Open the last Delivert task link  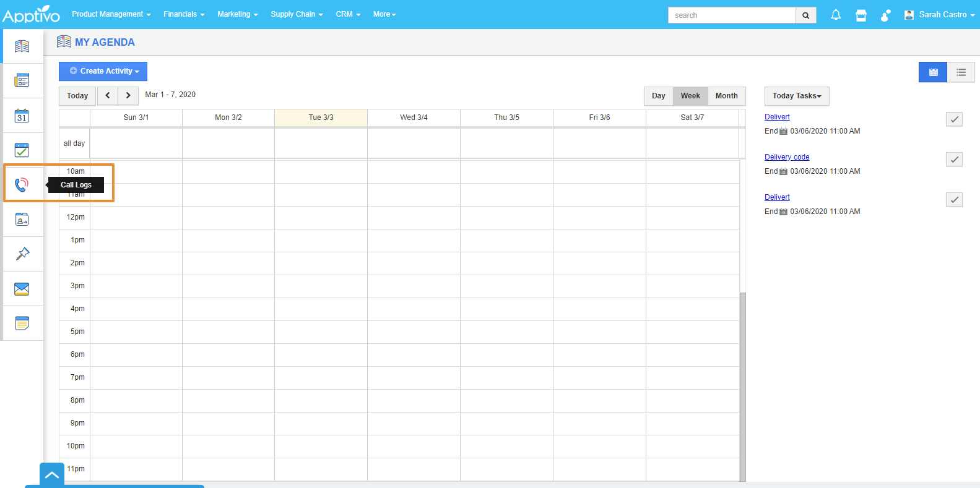click(777, 197)
